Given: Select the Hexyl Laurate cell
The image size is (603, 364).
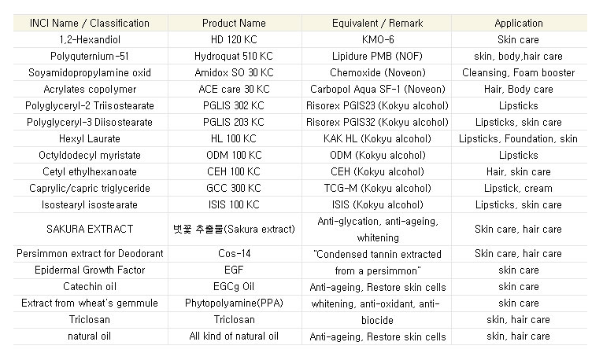Looking at the screenshot, I should pyautogui.click(x=90, y=138).
